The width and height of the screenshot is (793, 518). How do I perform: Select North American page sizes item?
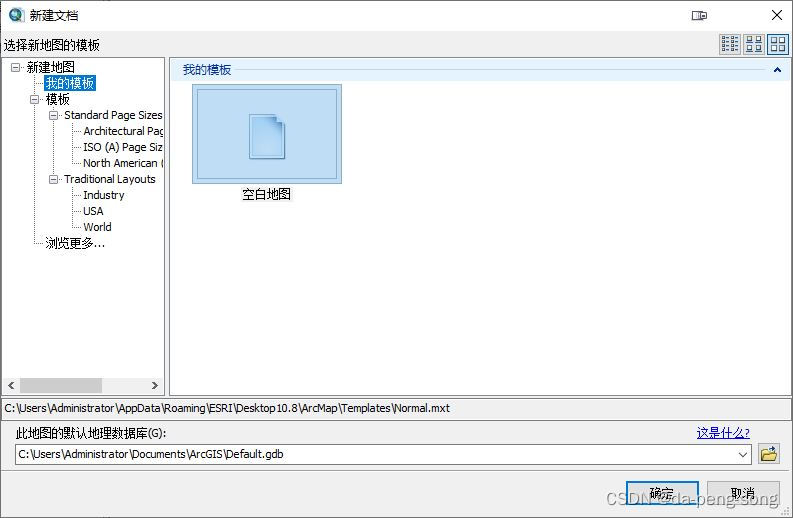tap(123, 163)
